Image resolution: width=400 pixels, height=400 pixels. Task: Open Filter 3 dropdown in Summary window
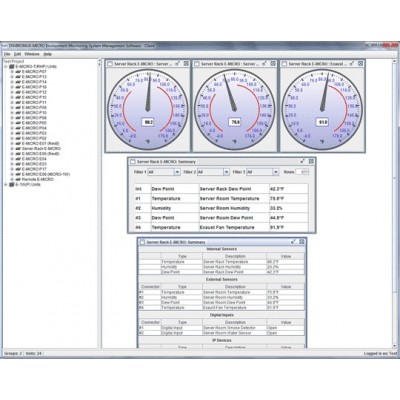coord(276,172)
